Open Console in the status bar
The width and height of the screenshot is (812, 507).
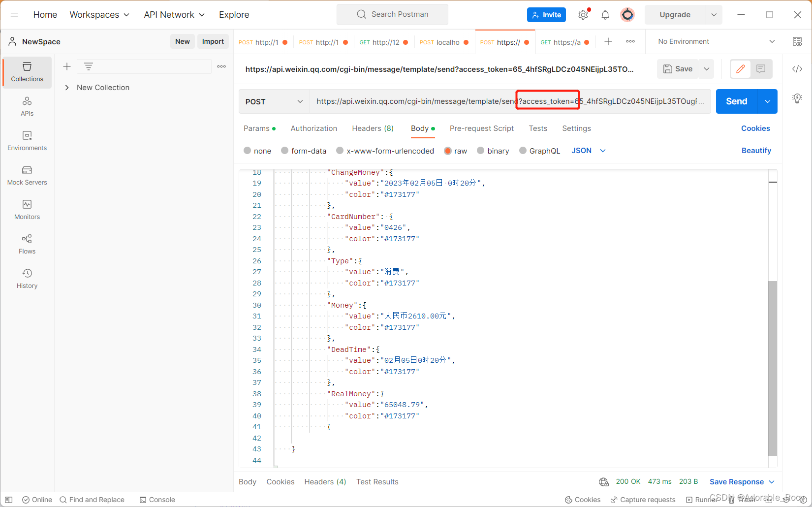point(157,500)
